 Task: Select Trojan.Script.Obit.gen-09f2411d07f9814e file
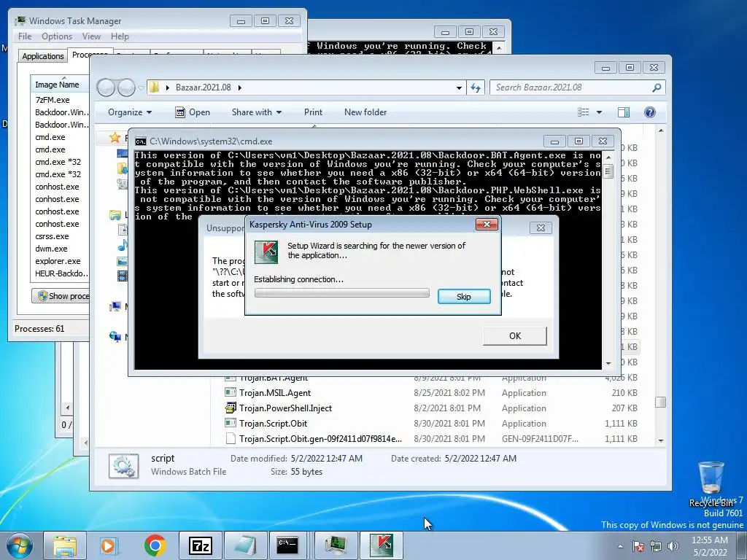(321, 438)
